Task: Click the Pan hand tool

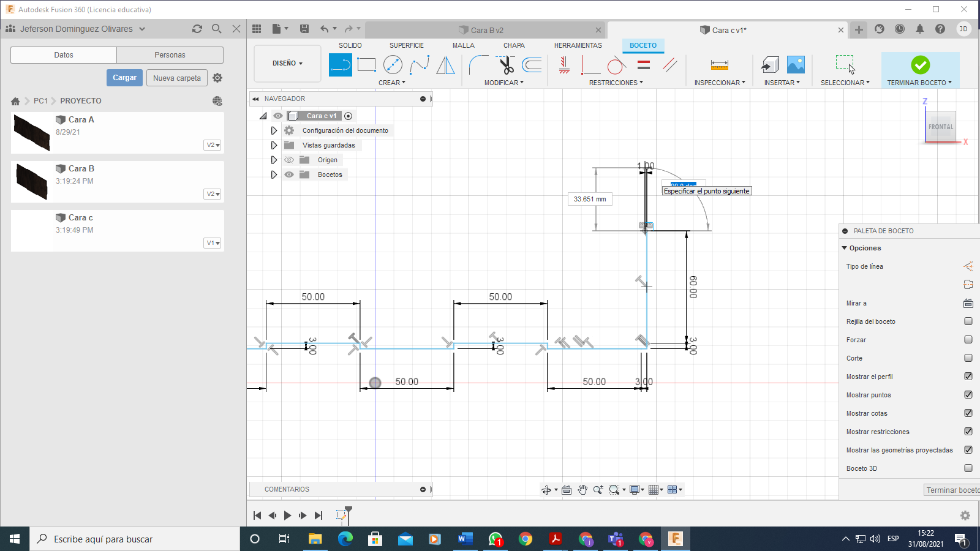Action: [x=582, y=490]
